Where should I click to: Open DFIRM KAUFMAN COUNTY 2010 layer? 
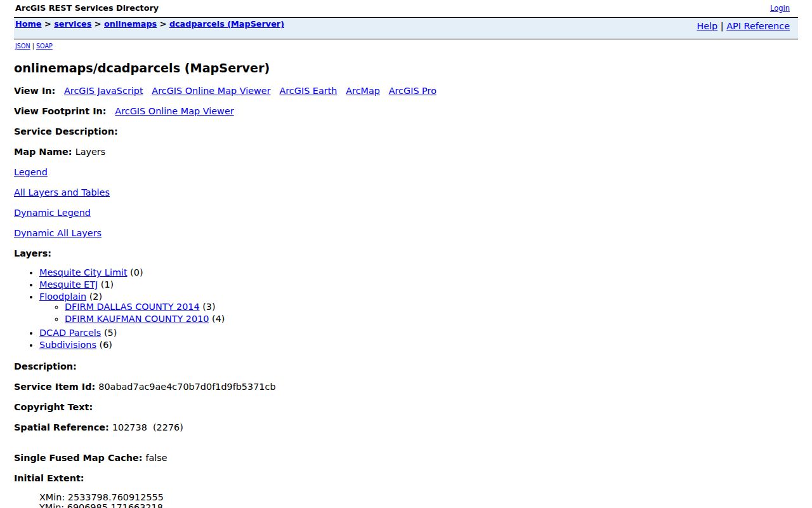[x=136, y=319]
